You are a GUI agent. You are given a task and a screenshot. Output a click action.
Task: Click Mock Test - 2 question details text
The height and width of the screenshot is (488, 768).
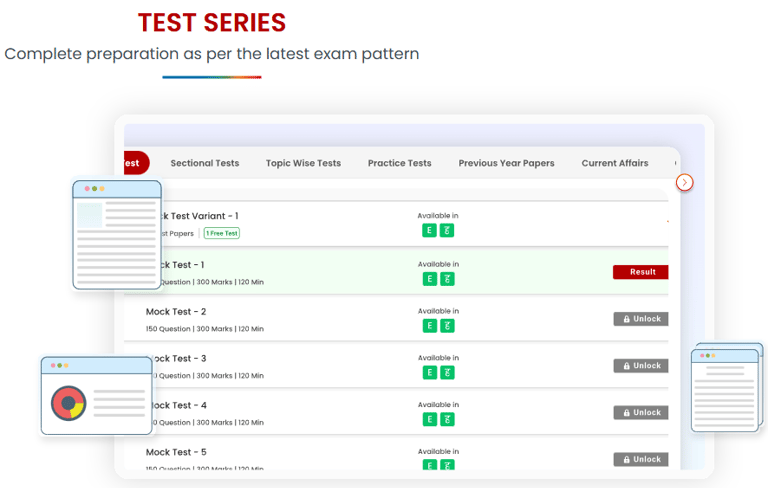pyautogui.click(x=204, y=329)
